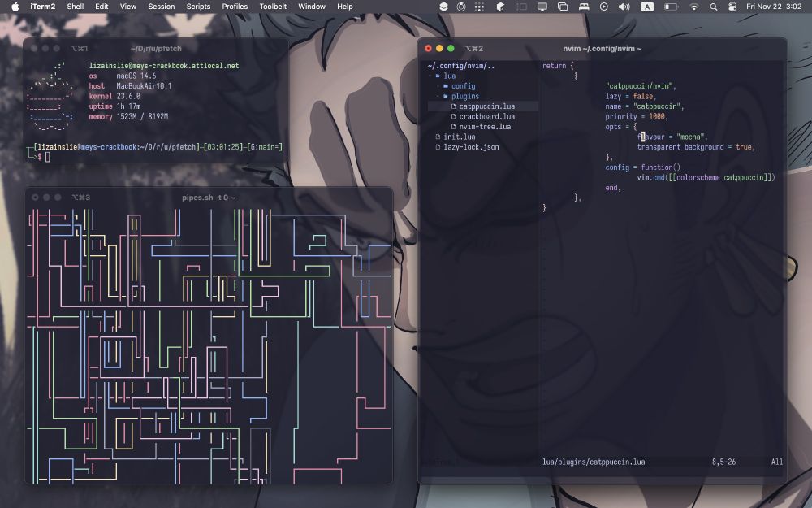Click the stacked layers menu bar icon
The height and width of the screenshot is (508, 812).
[x=444, y=7]
